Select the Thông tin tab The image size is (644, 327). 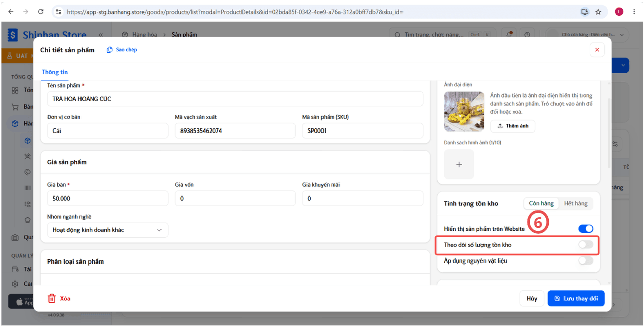point(55,72)
